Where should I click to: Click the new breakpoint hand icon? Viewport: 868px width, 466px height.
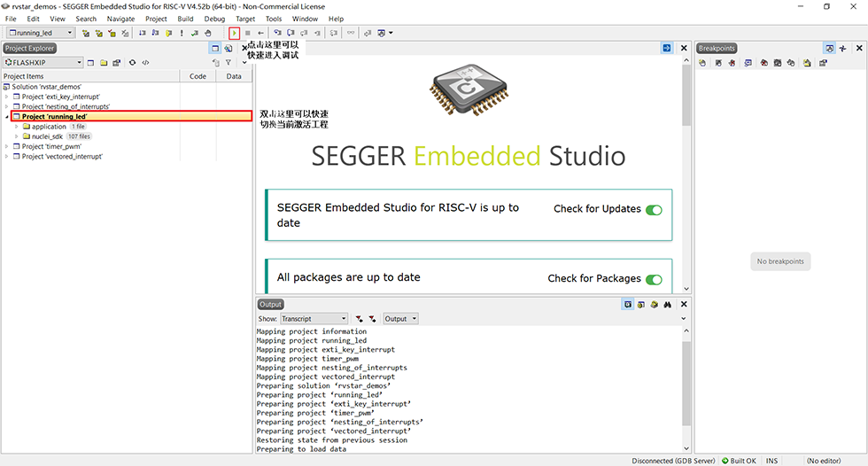701,63
